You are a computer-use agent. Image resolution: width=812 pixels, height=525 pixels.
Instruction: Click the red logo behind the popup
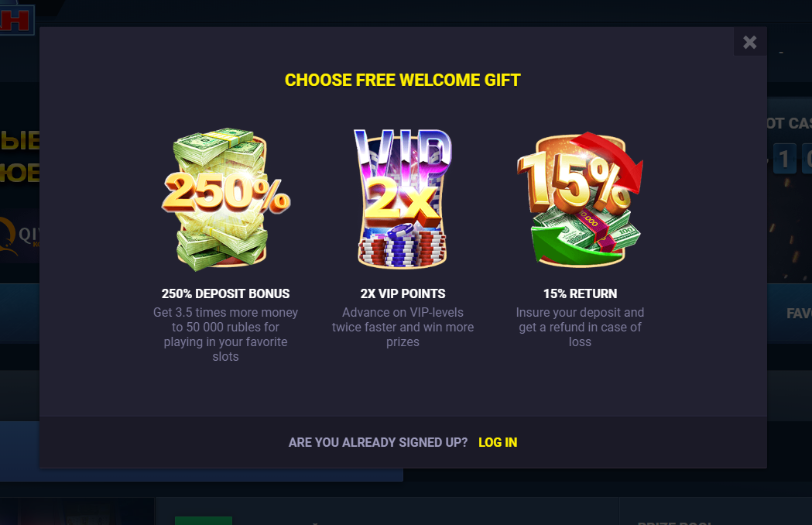coord(16,19)
